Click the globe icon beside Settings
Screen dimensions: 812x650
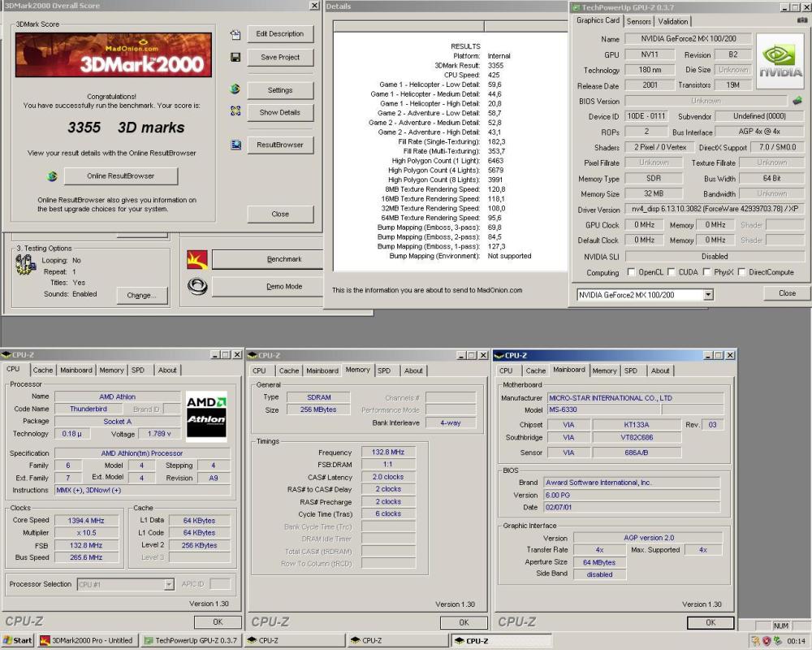pyautogui.click(x=235, y=89)
